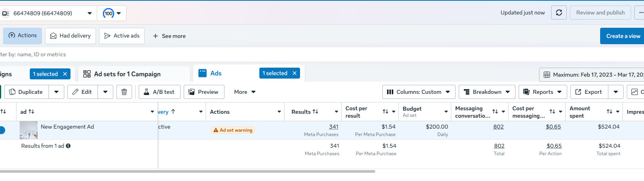Click Review and publish
644x181 pixels.
coord(600,13)
